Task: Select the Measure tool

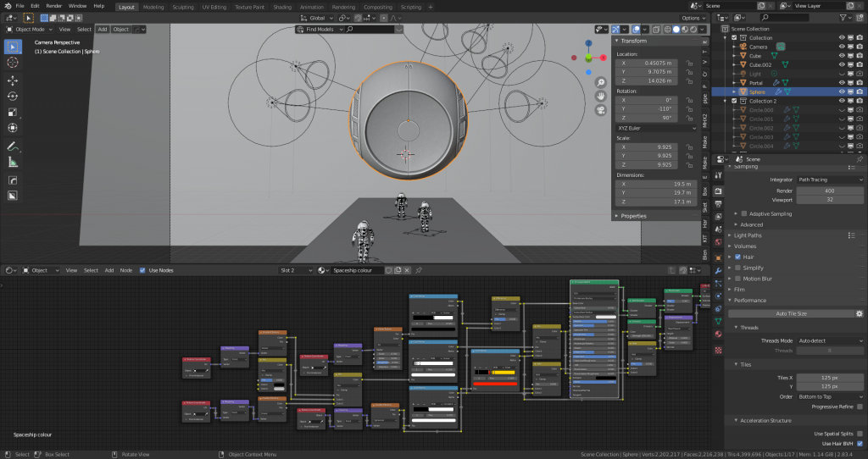Action: (13, 162)
